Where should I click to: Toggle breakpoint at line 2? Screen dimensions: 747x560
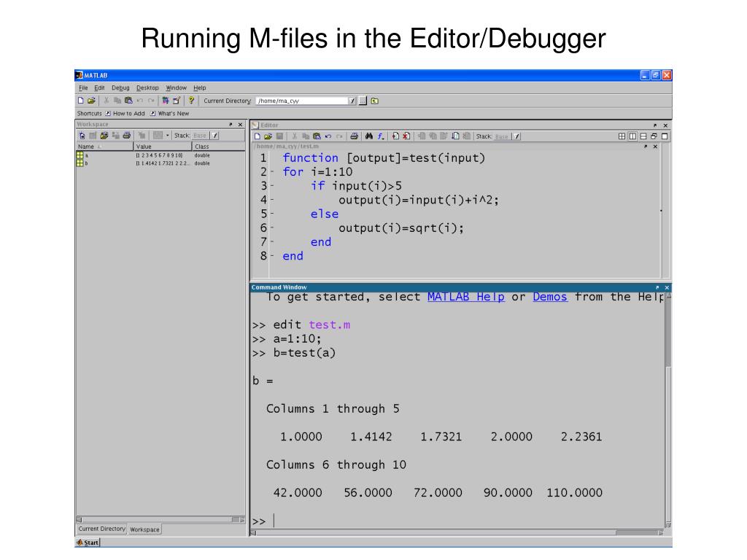pos(272,172)
